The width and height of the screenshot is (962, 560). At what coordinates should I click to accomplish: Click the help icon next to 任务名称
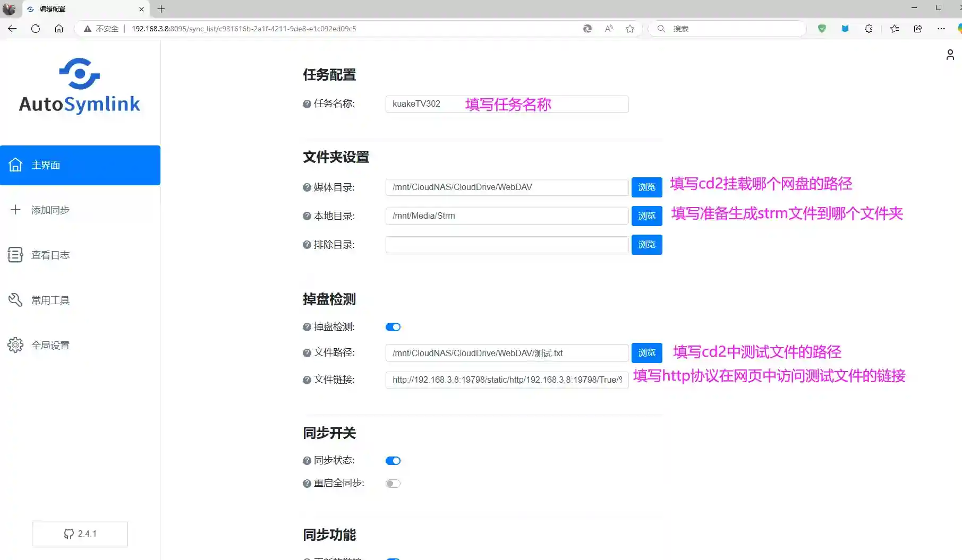pos(306,104)
